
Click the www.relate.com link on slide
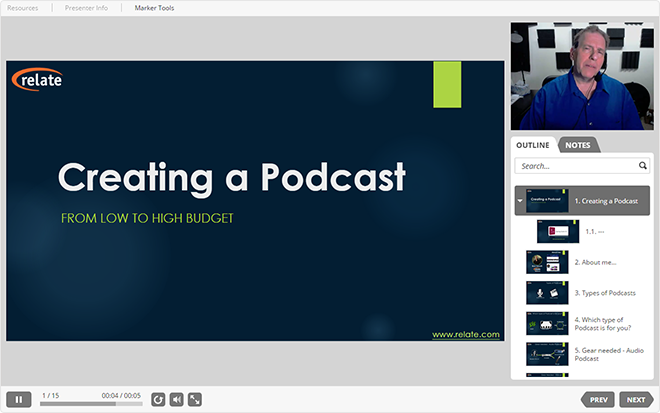pos(466,335)
